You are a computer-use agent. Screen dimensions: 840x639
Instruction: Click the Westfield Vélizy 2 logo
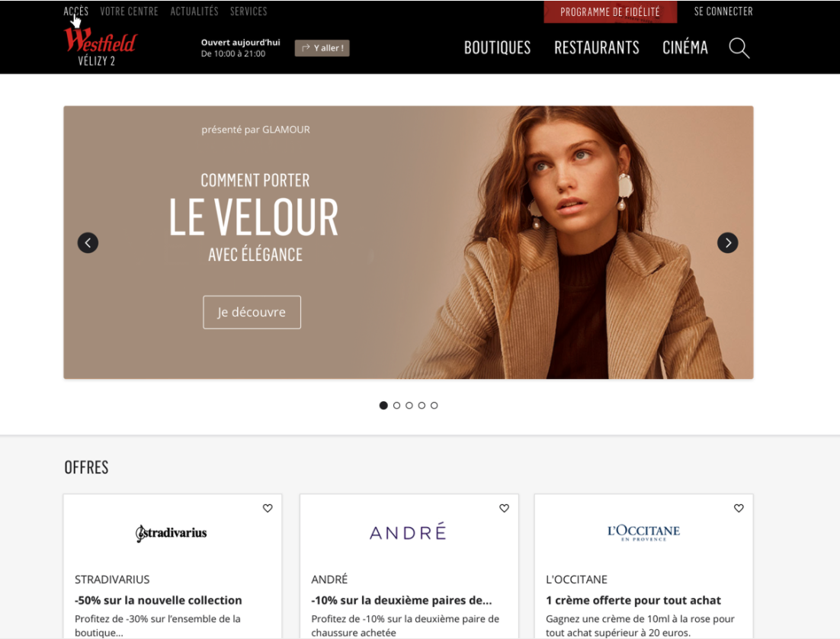pos(100,47)
